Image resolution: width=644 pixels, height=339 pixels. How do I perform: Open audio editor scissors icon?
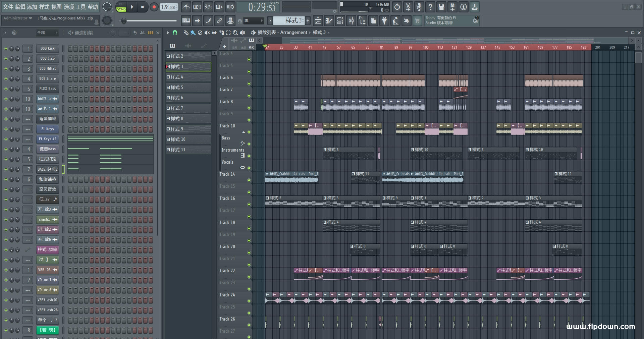pos(408,7)
